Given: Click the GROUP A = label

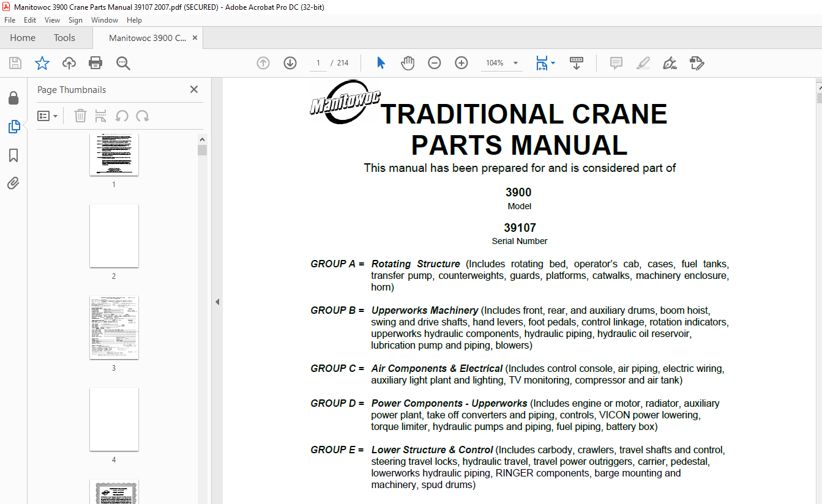Looking at the screenshot, I should (x=337, y=264).
